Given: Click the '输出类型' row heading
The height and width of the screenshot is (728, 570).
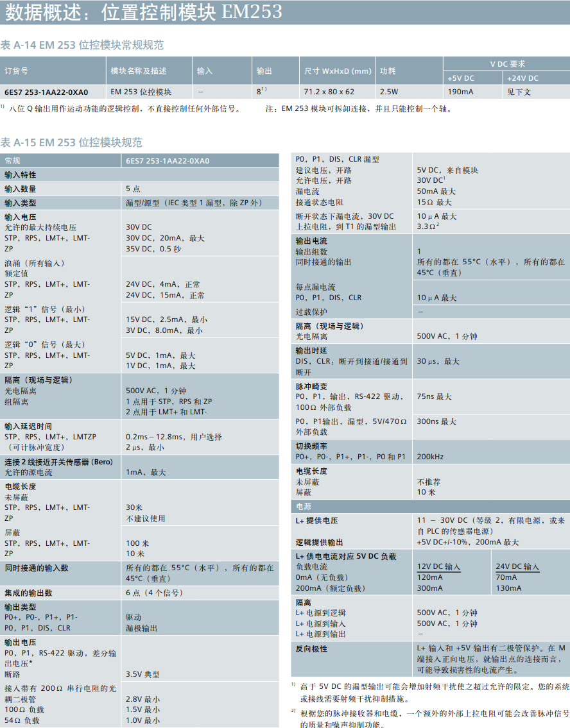Looking at the screenshot, I should (x=21, y=607).
